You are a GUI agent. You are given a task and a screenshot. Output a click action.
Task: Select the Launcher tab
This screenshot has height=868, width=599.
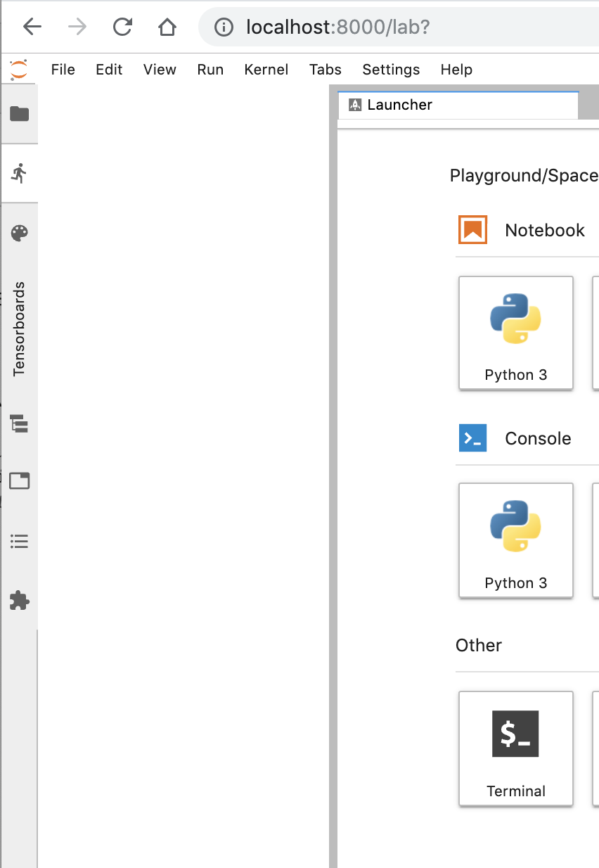pyautogui.click(x=401, y=104)
